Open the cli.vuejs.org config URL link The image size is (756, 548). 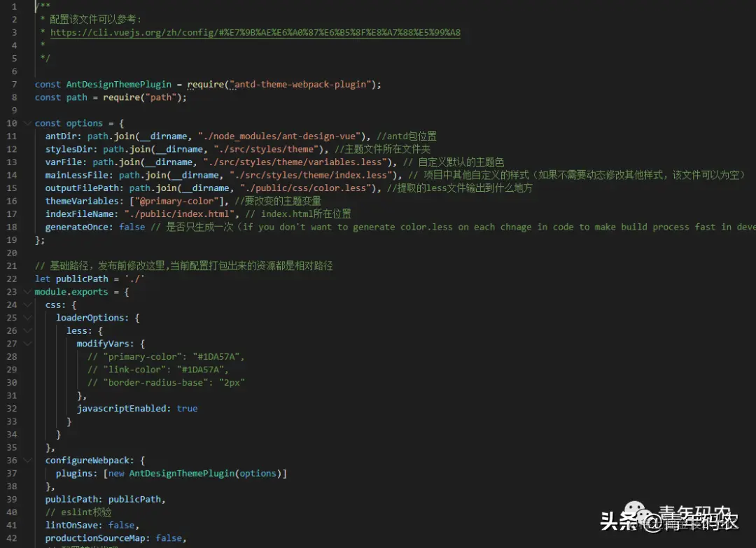click(255, 32)
